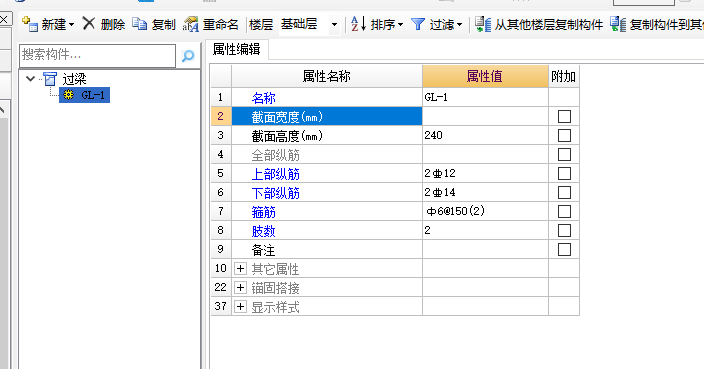Click the empty value cell for 截面宽度

coord(485,117)
